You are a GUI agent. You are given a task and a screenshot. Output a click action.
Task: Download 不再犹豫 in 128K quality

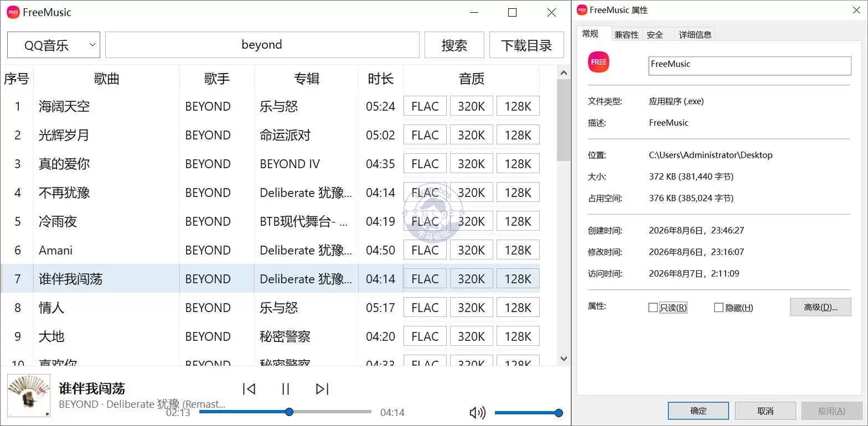[518, 193]
